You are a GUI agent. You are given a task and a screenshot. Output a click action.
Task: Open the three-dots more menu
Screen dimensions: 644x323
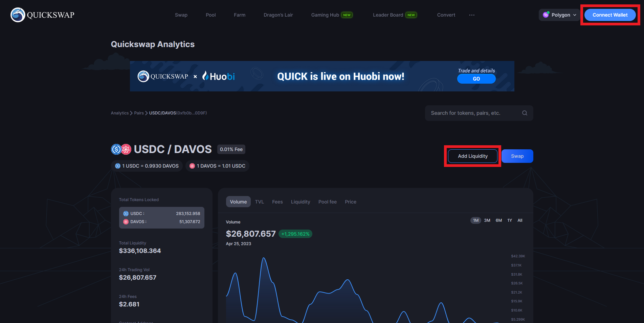[x=472, y=15]
